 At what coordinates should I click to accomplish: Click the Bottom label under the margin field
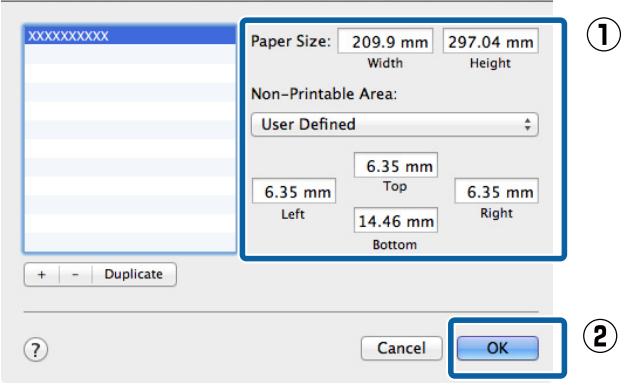[x=394, y=244]
